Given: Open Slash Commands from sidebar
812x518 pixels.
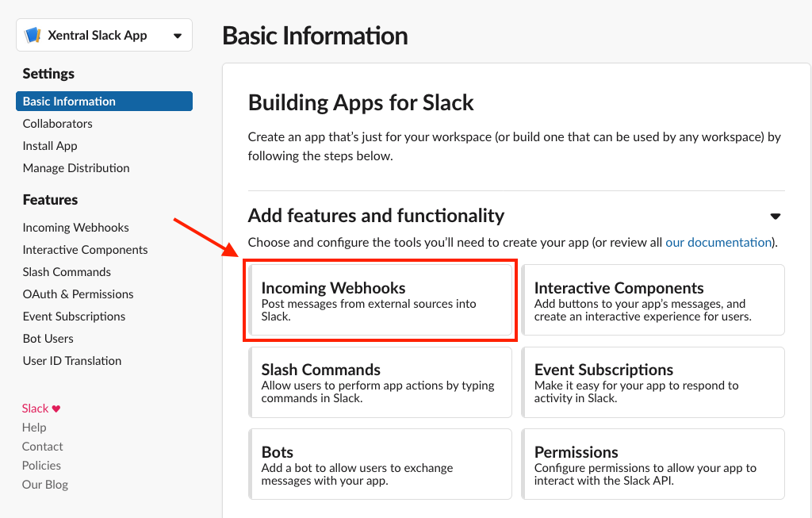Looking at the screenshot, I should [67, 272].
